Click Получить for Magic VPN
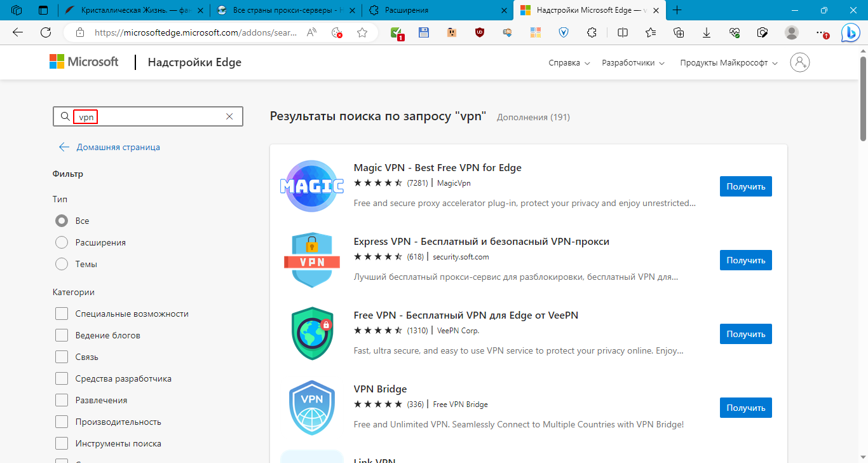 click(x=745, y=186)
